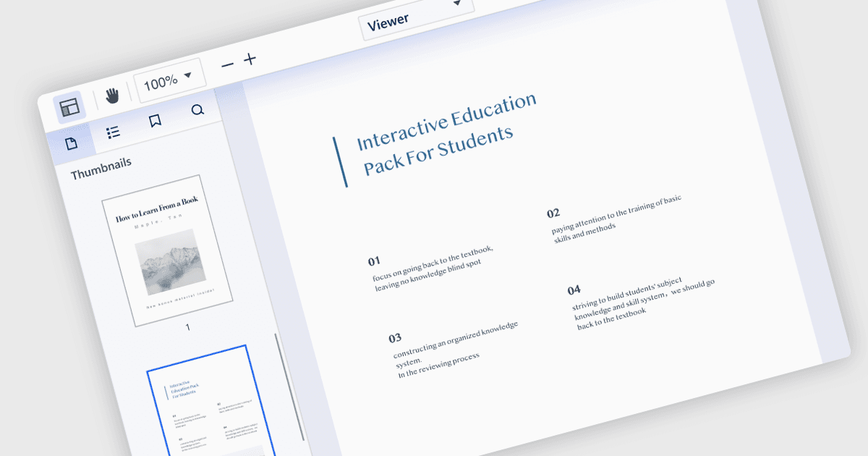Toggle the sidebar panel layout button
Viewport: 868px width, 456px height.
point(70,108)
